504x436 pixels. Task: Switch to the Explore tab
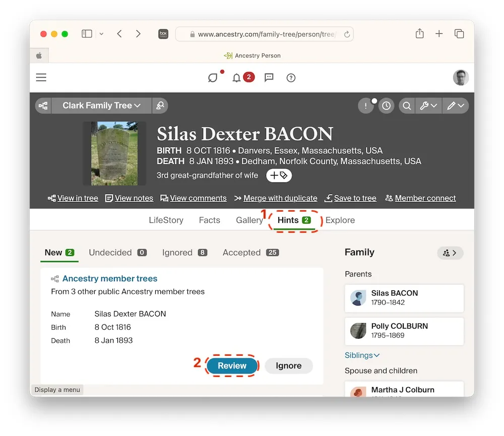(x=340, y=220)
